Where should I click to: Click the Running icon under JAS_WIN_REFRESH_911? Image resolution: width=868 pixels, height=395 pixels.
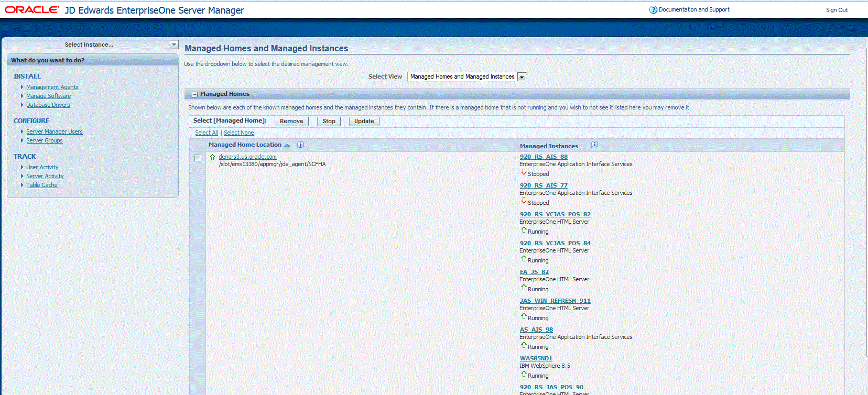coord(524,316)
